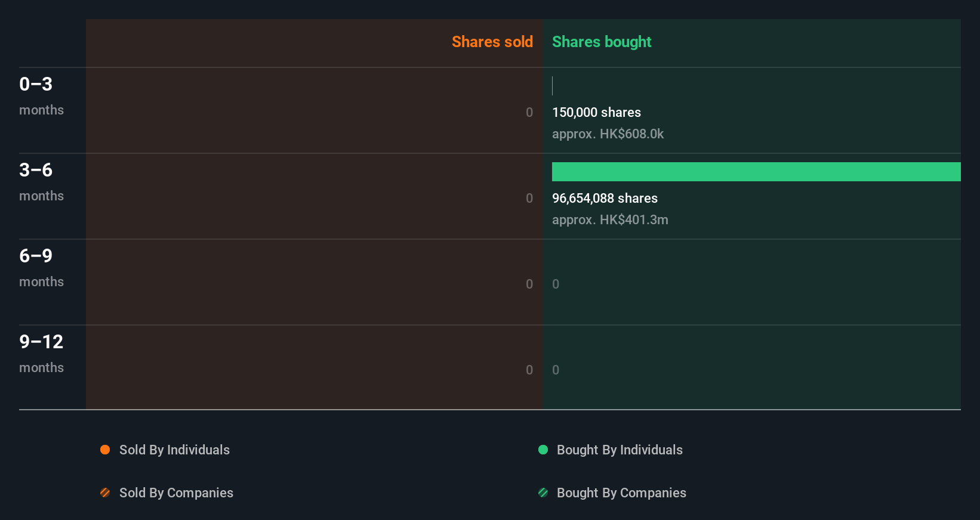980x520 pixels.
Task: Click the thin 0–3 months bought bar
Action: coord(553,86)
